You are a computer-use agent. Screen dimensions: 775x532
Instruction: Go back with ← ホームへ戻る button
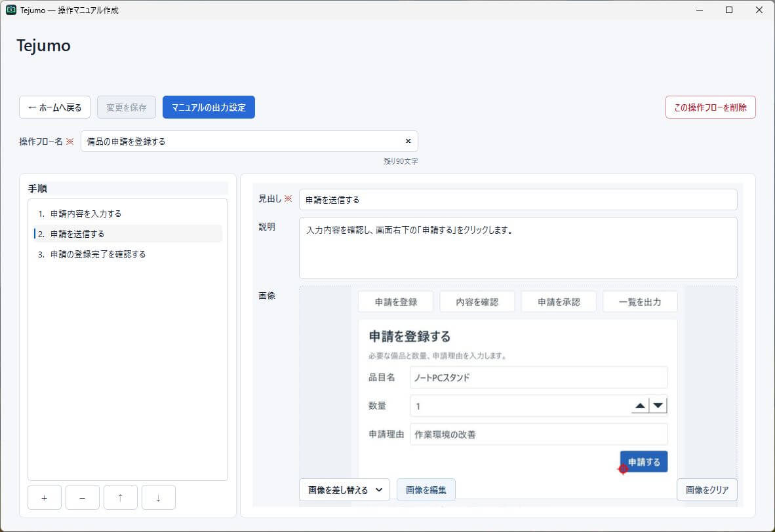55,107
